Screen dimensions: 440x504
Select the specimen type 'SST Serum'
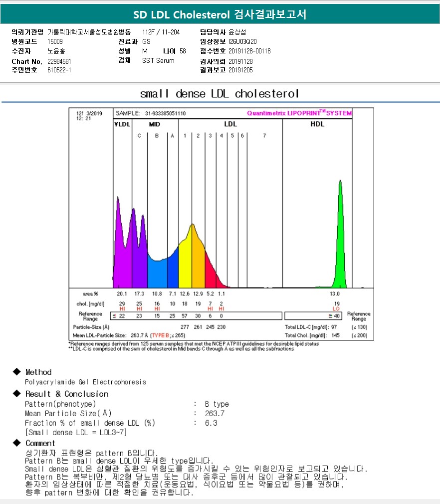coord(158,60)
